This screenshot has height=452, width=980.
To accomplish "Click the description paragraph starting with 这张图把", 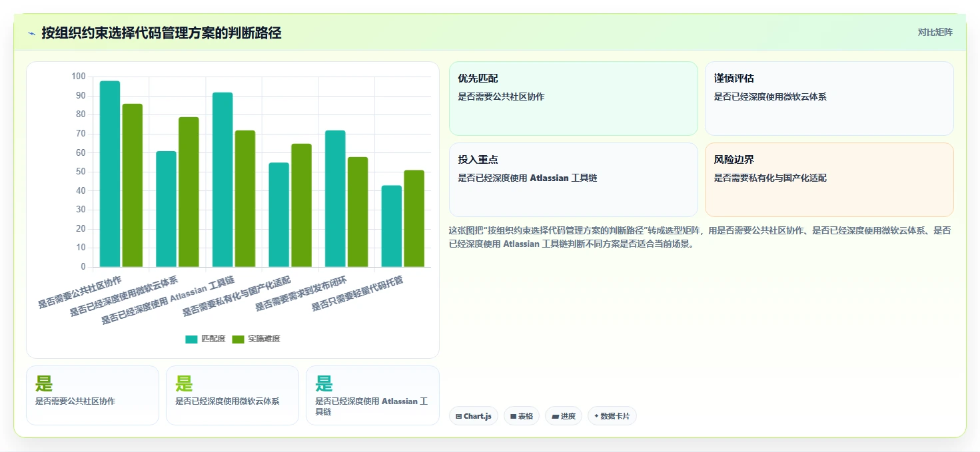I will click(x=700, y=237).
